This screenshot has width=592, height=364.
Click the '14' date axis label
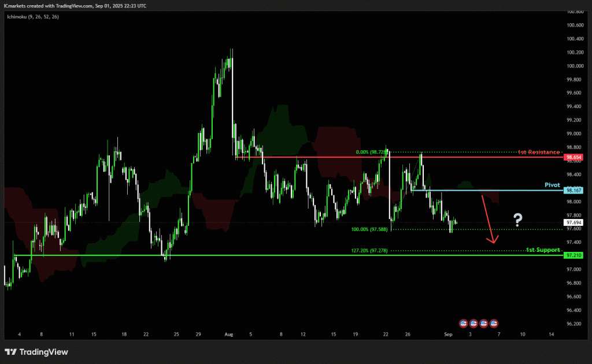(x=552, y=334)
